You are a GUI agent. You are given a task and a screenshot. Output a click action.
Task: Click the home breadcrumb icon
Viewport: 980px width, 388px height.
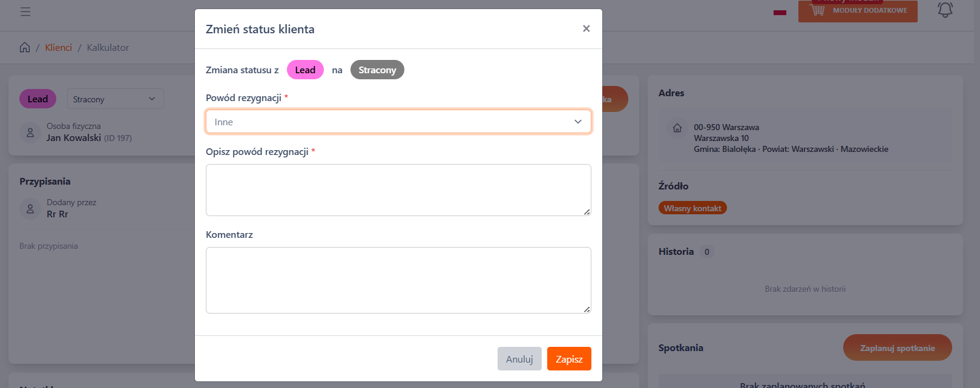25,47
